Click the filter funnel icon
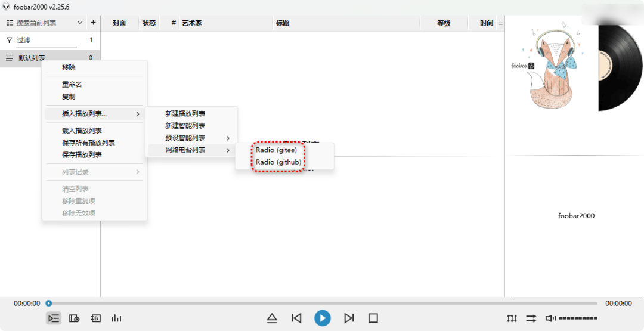 pos(10,40)
